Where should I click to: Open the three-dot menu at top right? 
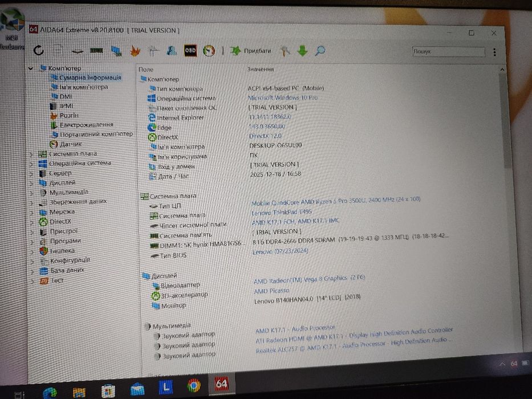494,52
